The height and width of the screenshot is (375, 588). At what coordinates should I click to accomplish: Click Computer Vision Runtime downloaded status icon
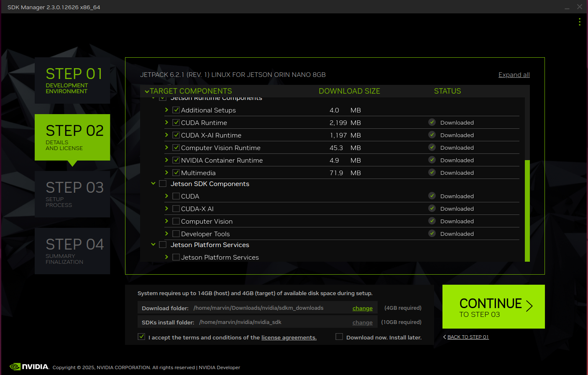tap(432, 147)
